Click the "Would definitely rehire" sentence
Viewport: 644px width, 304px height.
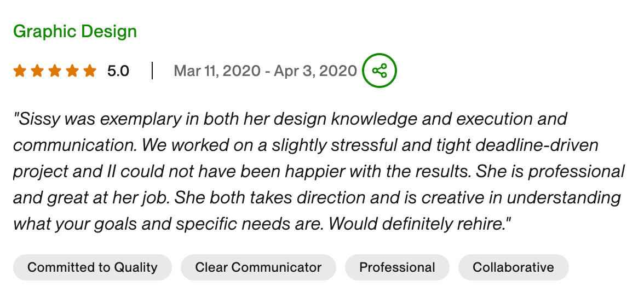pos(417,224)
